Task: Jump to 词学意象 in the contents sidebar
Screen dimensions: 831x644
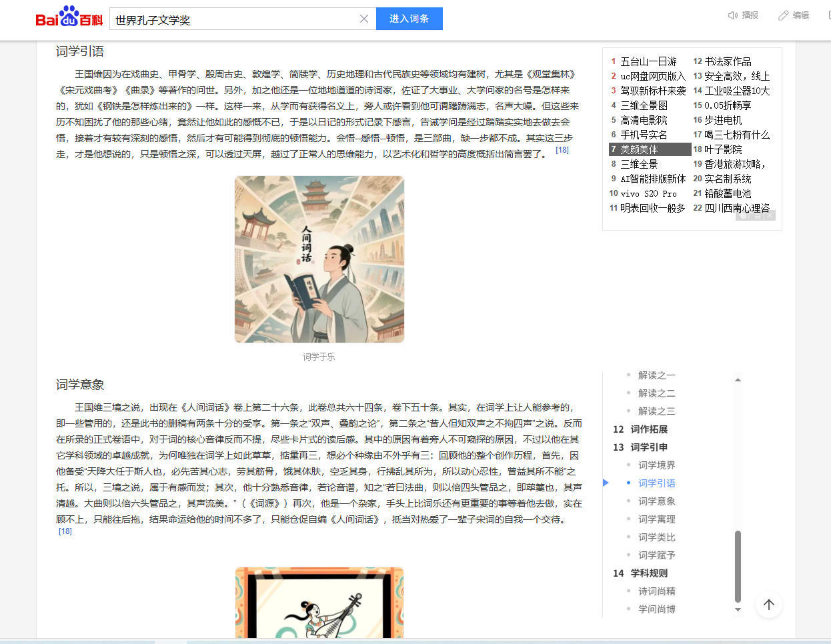Action: click(x=656, y=501)
